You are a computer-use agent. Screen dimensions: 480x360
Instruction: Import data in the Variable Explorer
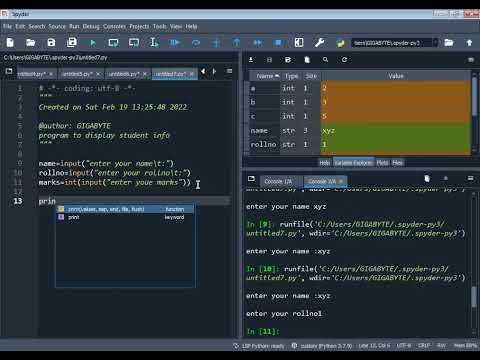click(x=251, y=60)
